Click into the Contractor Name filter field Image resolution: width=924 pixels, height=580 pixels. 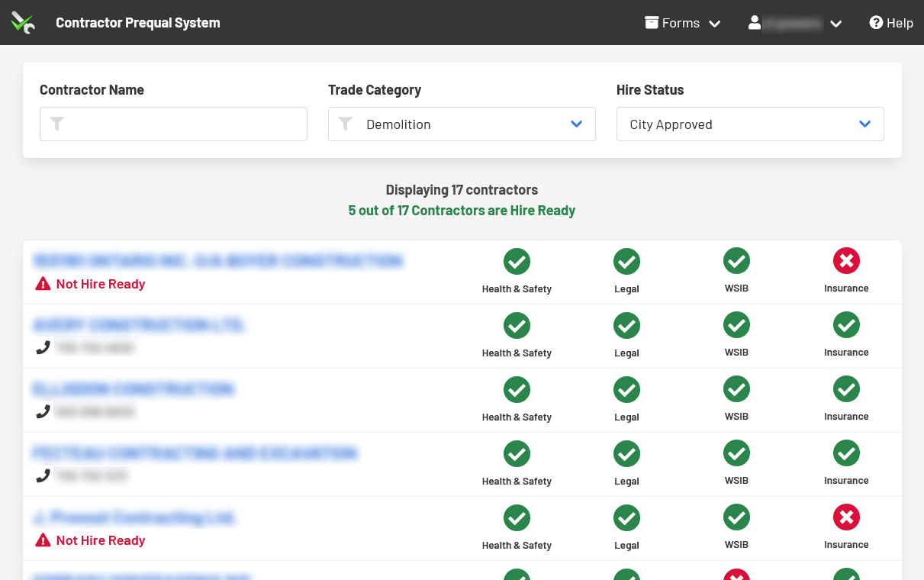(183, 124)
